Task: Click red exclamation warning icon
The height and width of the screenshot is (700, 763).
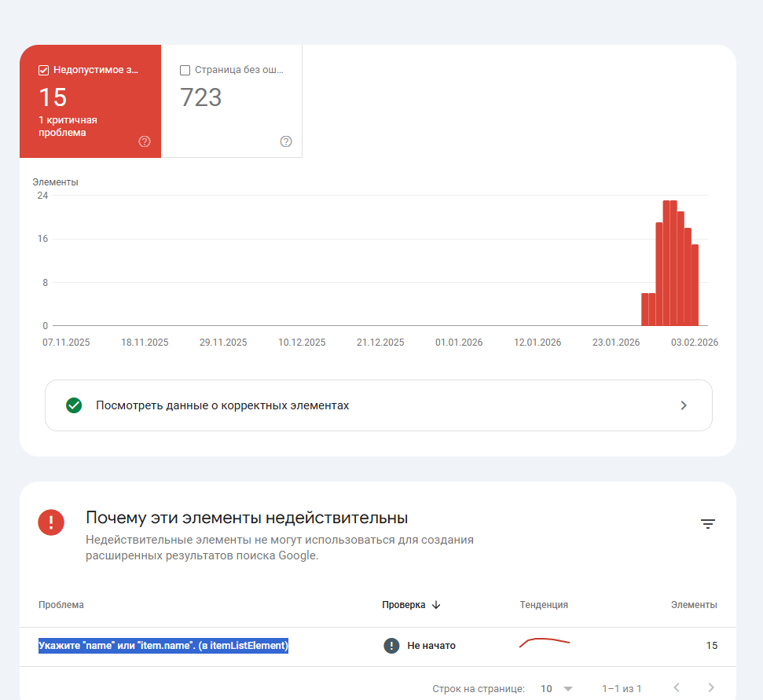Action: coord(51,522)
